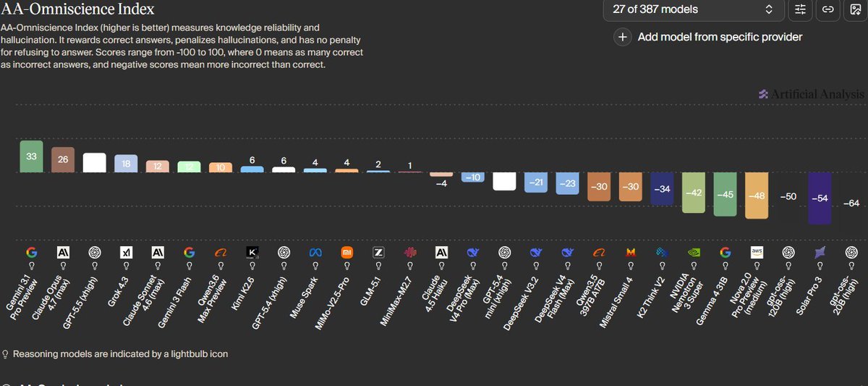This screenshot has width=868, height=386.
Task: Click the OpenAI logo above gpt-oss-20B (high)
Action: (x=851, y=253)
